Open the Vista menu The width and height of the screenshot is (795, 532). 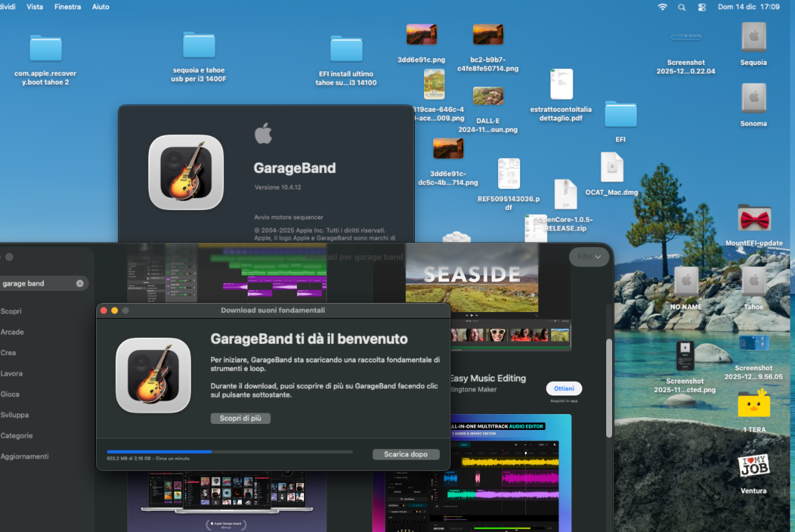(35, 7)
